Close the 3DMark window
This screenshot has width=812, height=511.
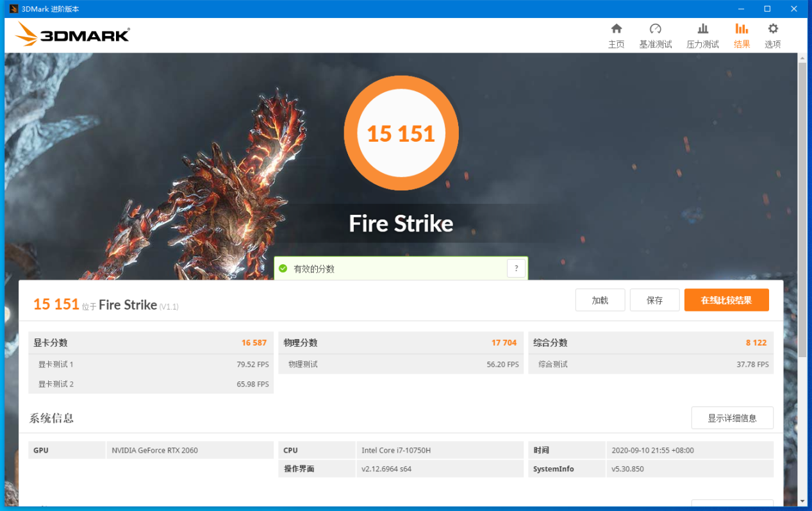click(795, 9)
